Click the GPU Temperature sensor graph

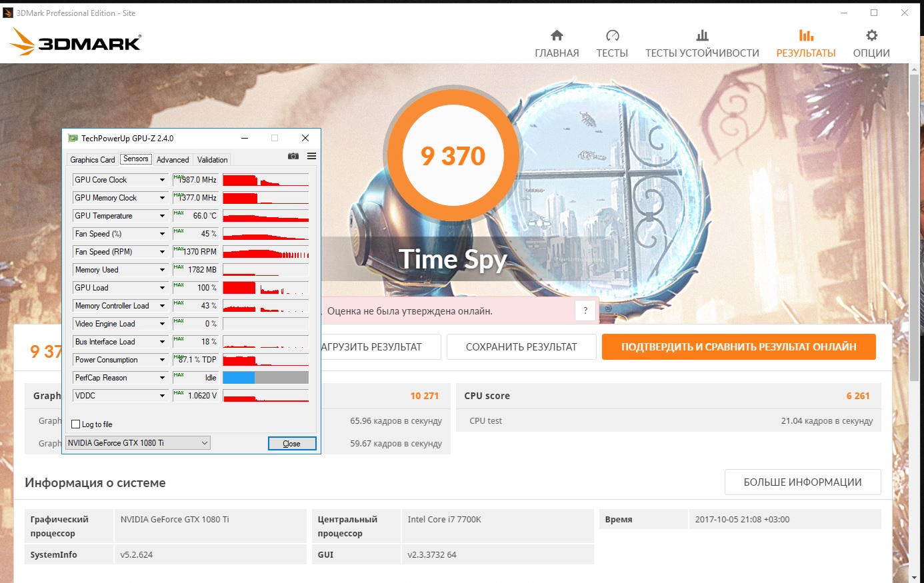[265, 216]
